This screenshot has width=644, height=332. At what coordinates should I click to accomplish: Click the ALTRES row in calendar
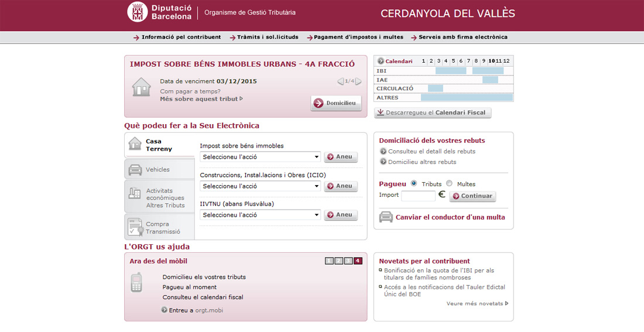[444, 97]
